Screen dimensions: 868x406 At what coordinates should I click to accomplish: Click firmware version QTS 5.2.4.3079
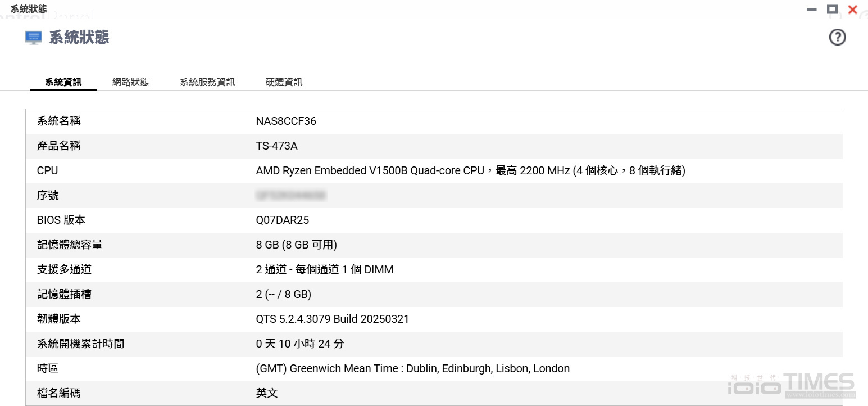coord(332,319)
